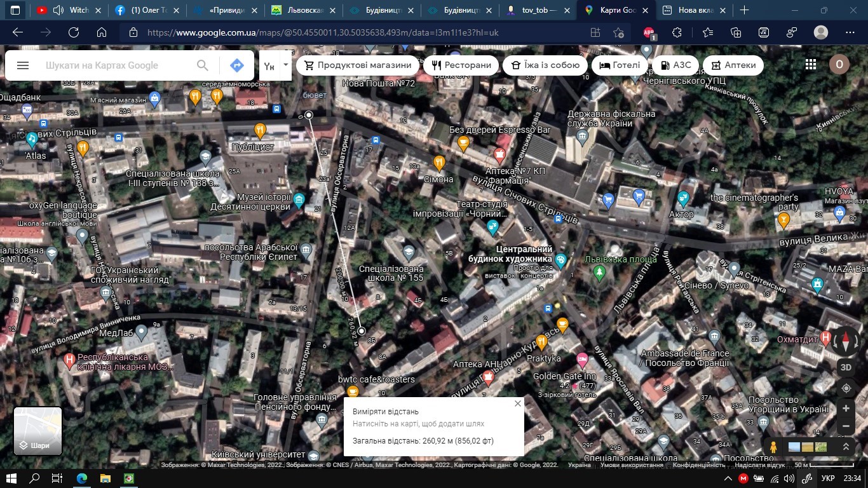The height and width of the screenshot is (488, 868).
Task: Open Windows taskbar search
Action: click(35, 478)
